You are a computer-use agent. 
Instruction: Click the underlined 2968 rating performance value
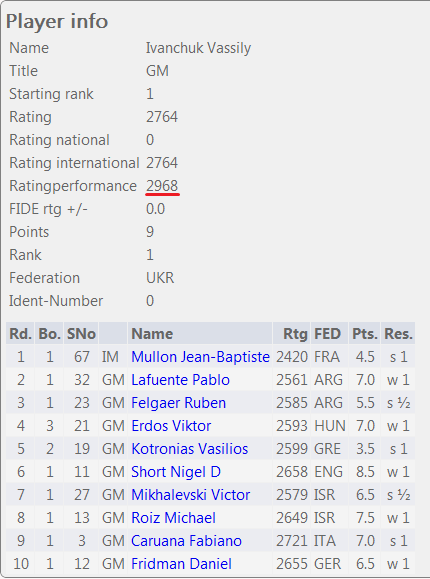[162, 186]
